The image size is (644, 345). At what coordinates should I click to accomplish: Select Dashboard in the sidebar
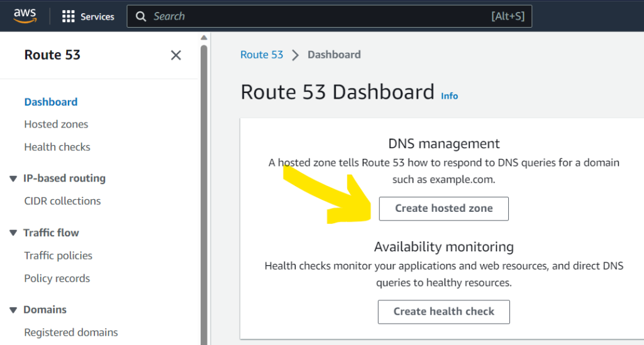coord(51,102)
